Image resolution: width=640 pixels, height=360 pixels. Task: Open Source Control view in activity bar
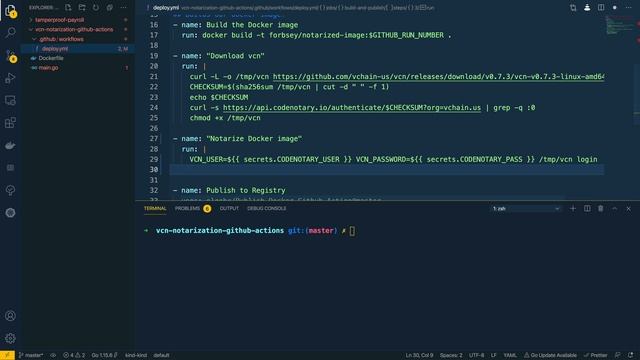coord(10,56)
